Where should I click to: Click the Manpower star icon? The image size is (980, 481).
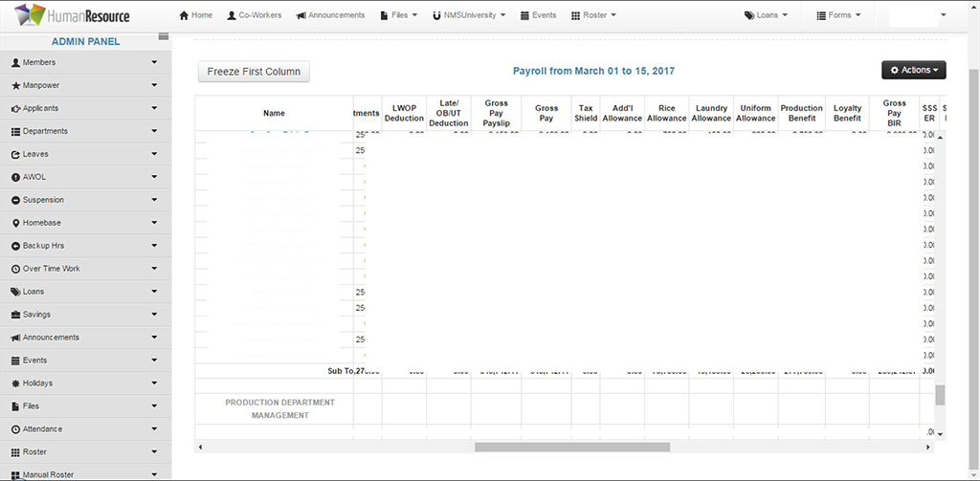16,85
